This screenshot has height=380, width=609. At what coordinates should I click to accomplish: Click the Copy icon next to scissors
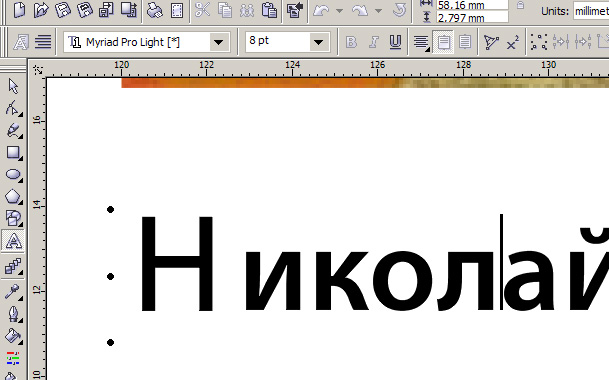[225, 10]
